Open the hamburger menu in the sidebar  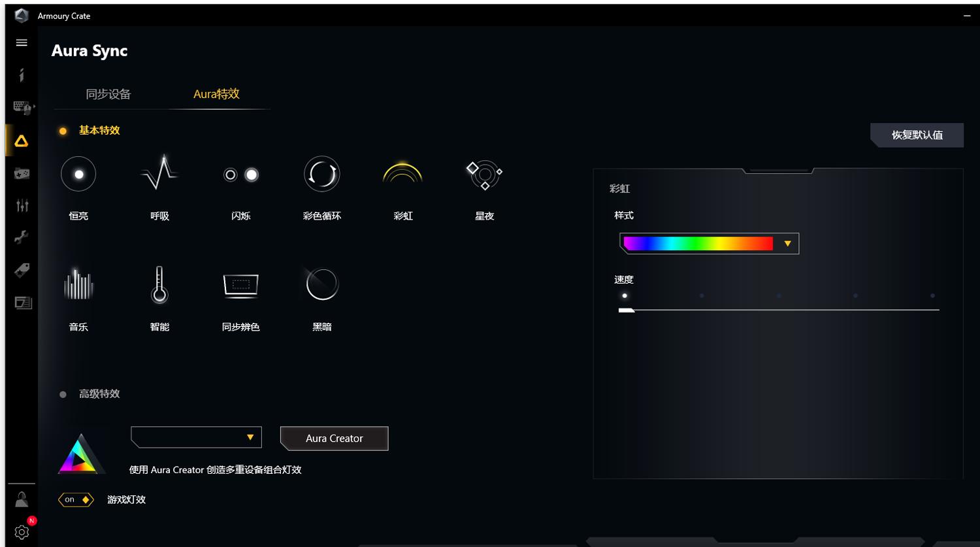tap(22, 42)
